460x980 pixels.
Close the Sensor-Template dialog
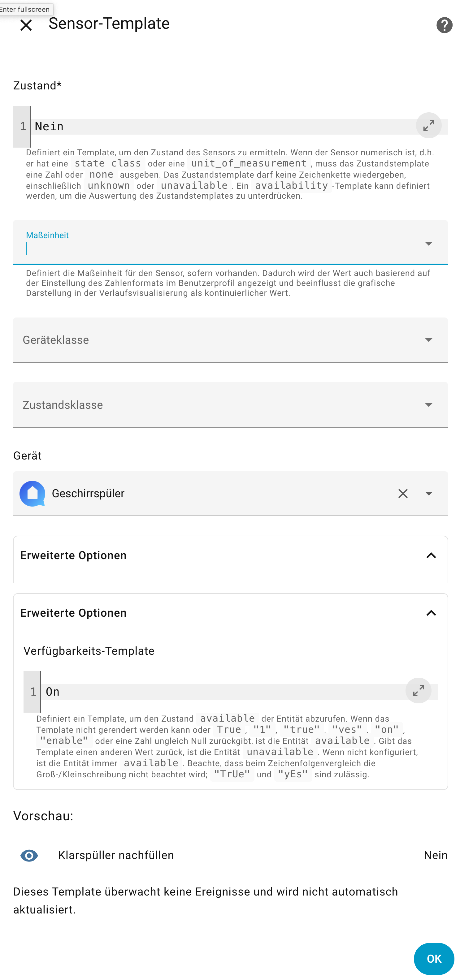[26, 25]
